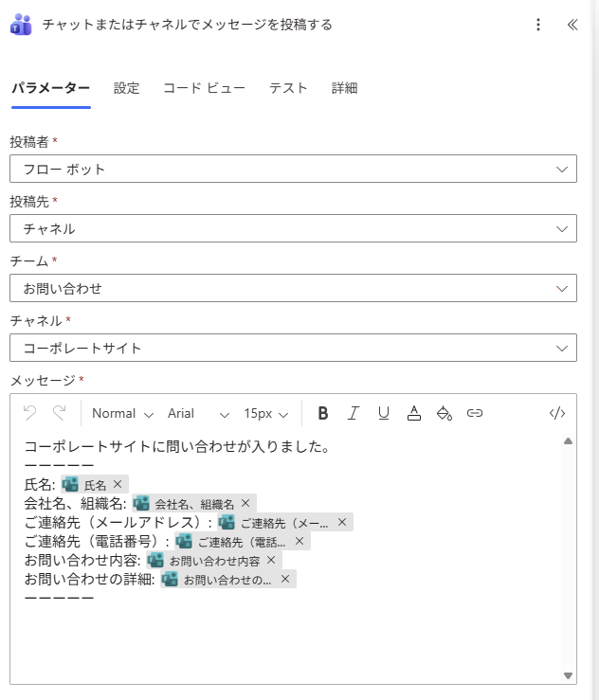Open the 詳細 tab
This screenshot has width=599, height=700.
pyautogui.click(x=344, y=88)
